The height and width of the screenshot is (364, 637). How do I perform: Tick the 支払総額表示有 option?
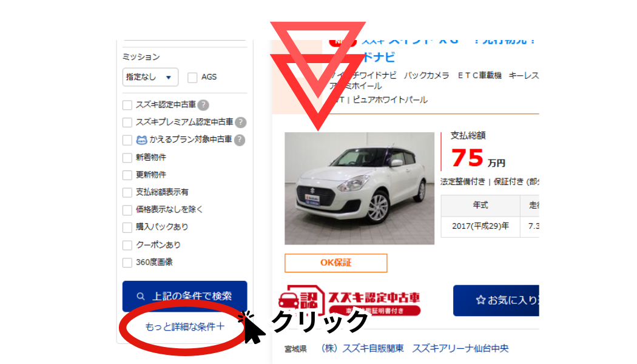pos(127,192)
